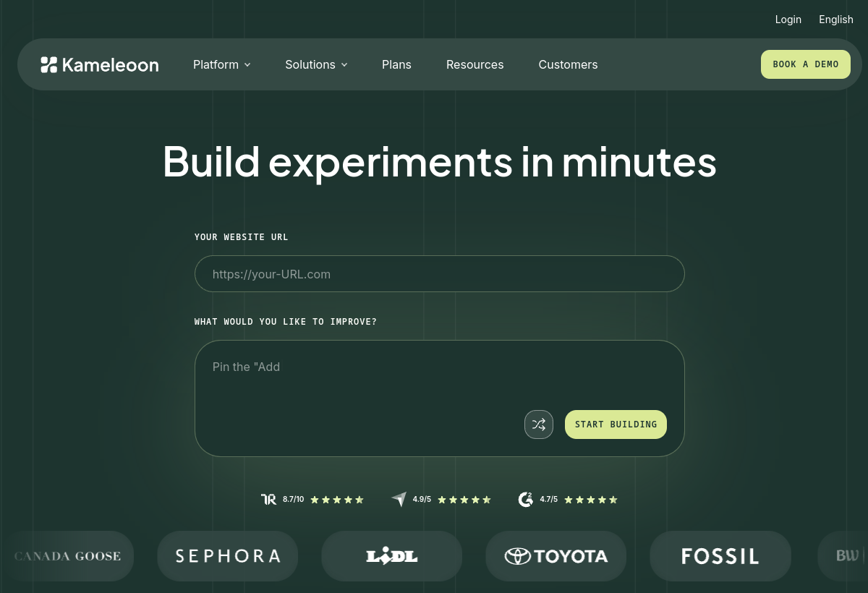Expand the Platform dropdown menu

point(221,64)
